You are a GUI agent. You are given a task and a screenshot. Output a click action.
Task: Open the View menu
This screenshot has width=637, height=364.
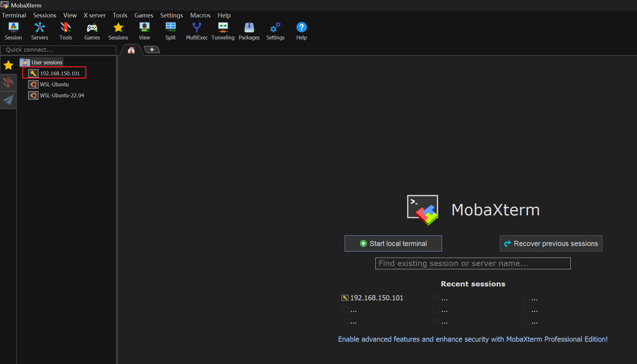[70, 15]
